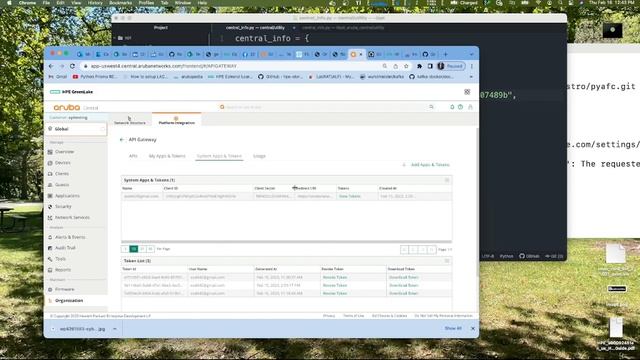The image size is (640, 360).
Task: Revoke the third token in list
Action: point(335,293)
